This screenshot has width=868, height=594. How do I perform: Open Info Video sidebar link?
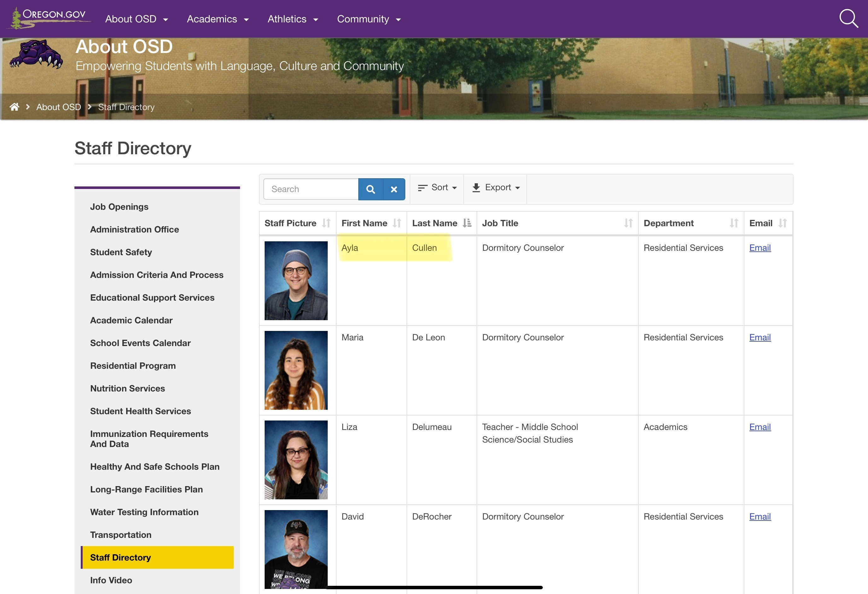[x=111, y=580]
